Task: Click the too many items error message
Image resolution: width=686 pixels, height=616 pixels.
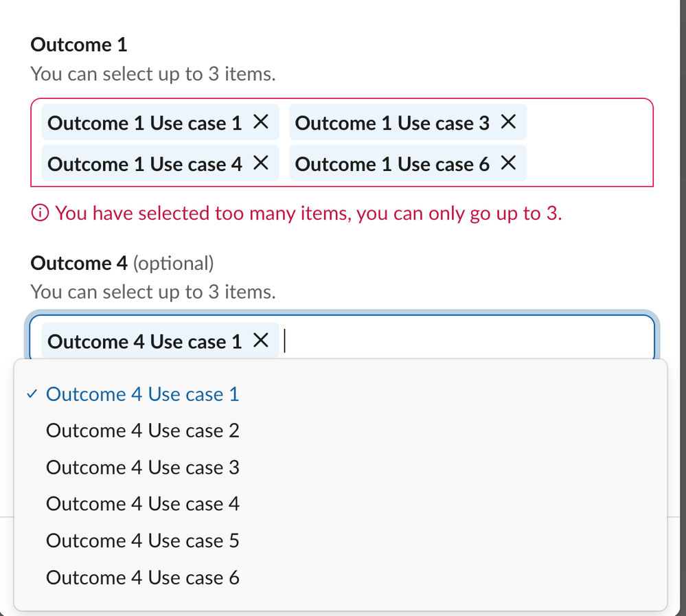Action: pyautogui.click(x=308, y=214)
